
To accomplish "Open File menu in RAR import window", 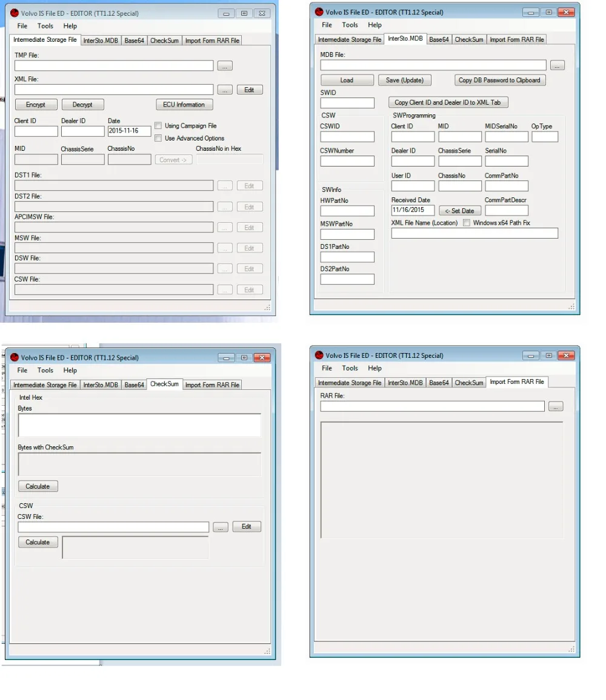I will click(x=327, y=368).
